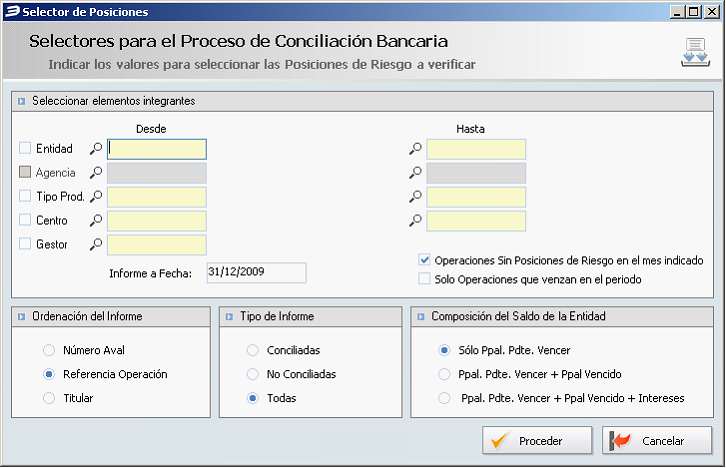Uncheck Operaciones Sin Posiciones de Riesgo

pyautogui.click(x=424, y=260)
